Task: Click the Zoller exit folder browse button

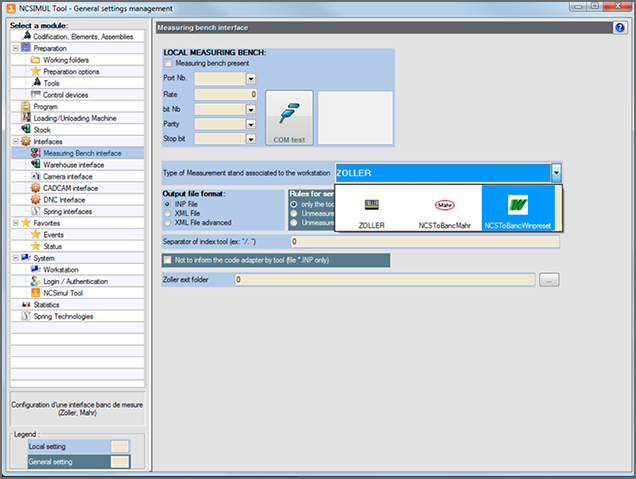Action: coord(549,281)
